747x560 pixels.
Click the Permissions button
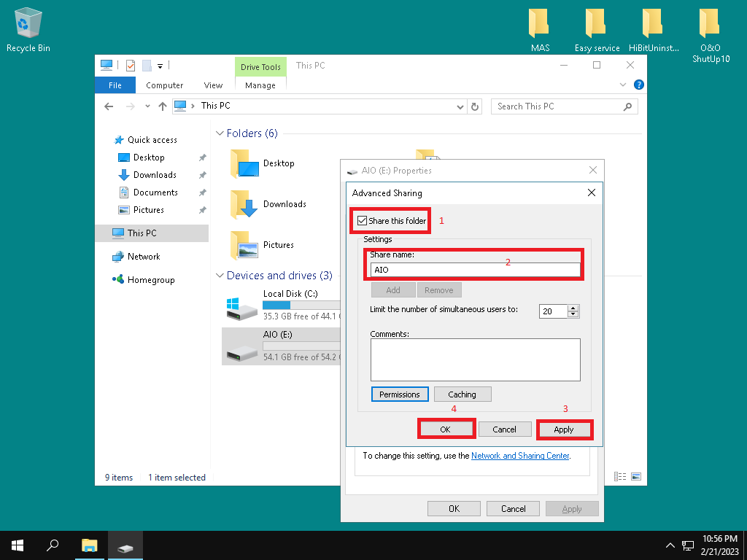pos(400,394)
